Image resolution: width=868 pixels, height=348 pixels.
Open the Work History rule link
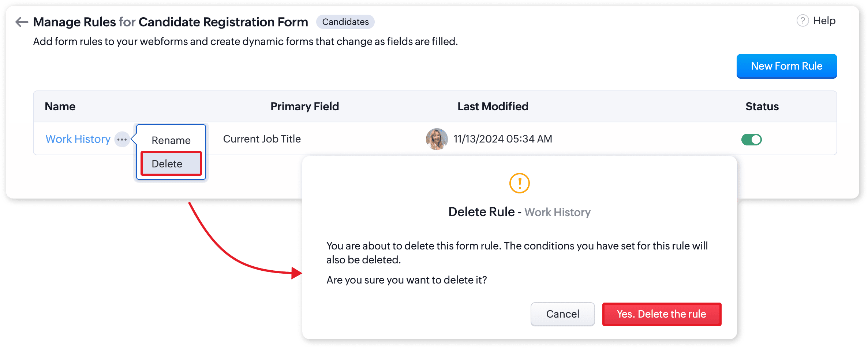coord(78,139)
